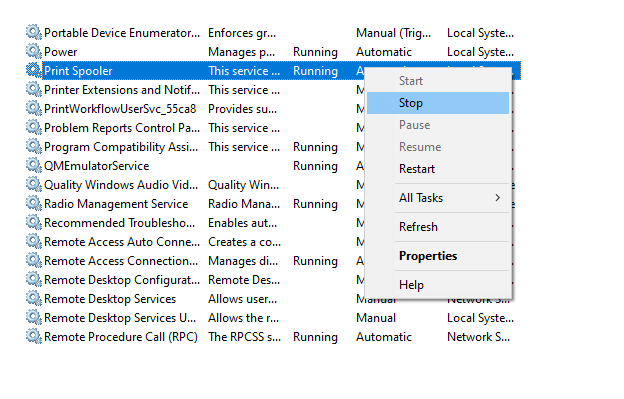The width and height of the screenshot is (624, 399).
Task: Select Radio Management Service name
Action: pyautogui.click(x=116, y=204)
